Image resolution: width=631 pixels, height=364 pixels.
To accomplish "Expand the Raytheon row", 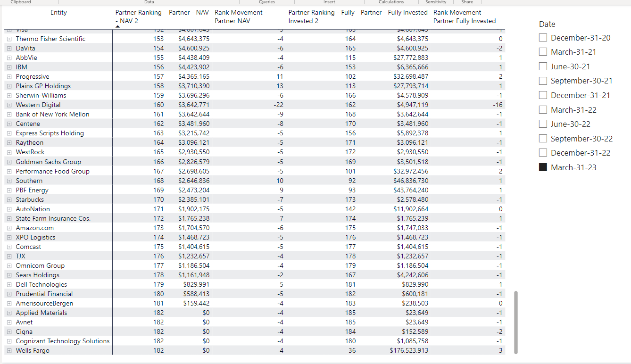I will pyautogui.click(x=9, y=142).
